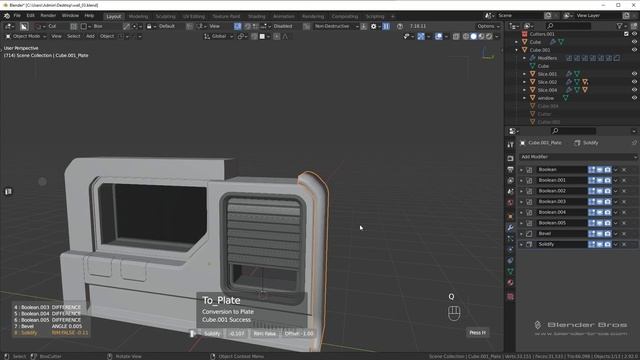Screen dimensions: 640x360
Task: Switch to the UV Editing workspace tab
Action: click(193, 16)
